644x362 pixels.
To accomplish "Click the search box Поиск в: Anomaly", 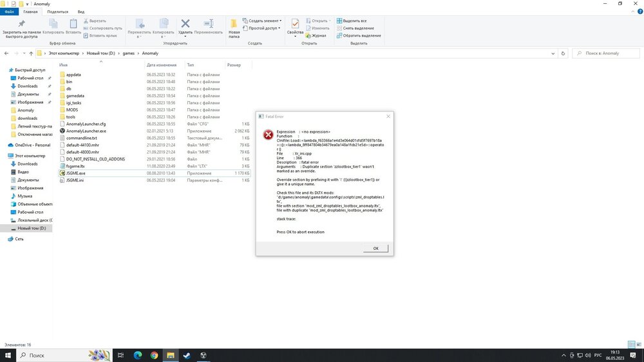I will pos(605,53).
